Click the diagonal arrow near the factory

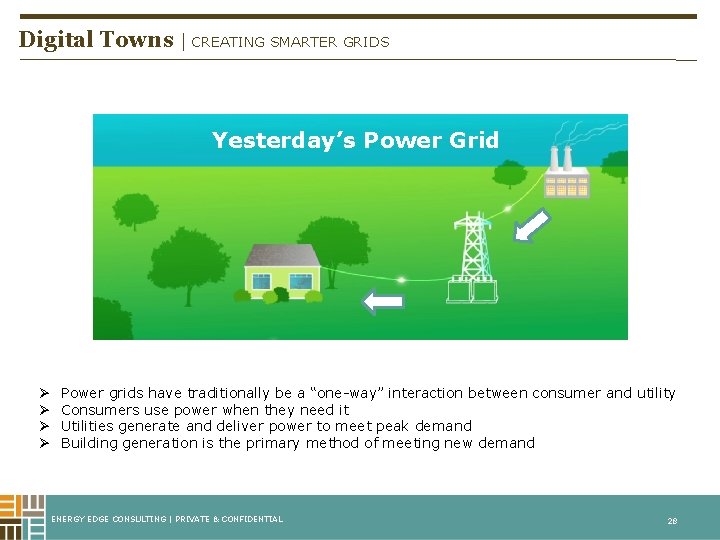click(531, 225)
